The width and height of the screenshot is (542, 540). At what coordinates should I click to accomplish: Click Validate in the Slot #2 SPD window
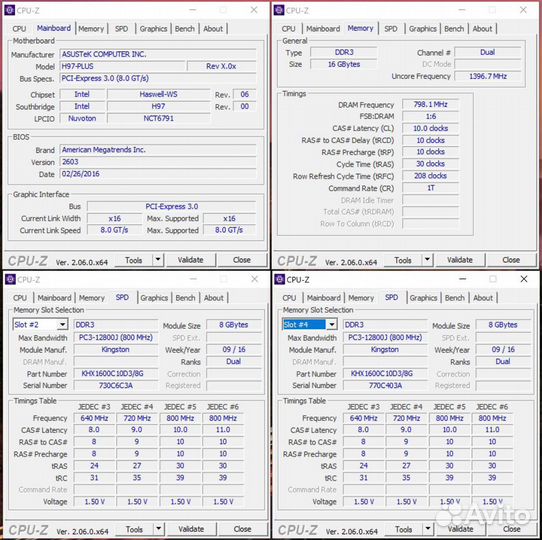191,529
